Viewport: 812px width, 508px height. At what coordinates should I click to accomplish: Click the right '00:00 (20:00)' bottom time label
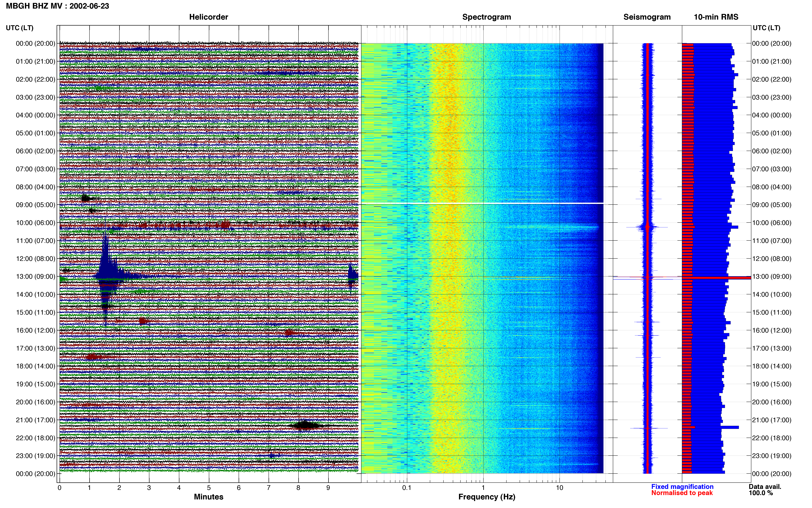pos(772,474)
